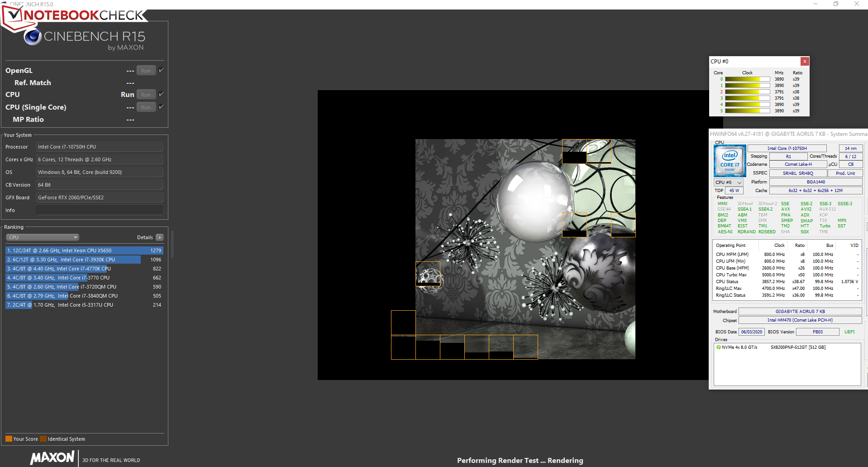868x467 pixels.
Task: Click the restore window icon in title bar
Action: click(836, 4)
